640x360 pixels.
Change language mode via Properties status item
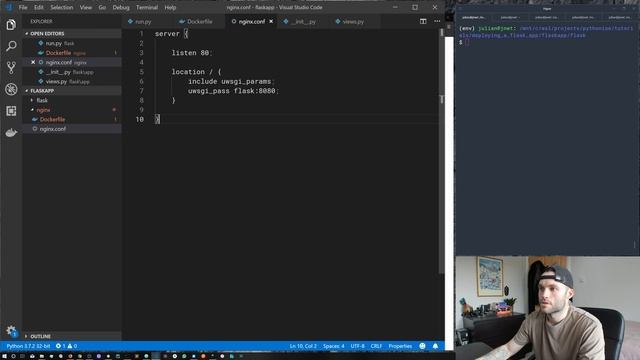[400, 346]
